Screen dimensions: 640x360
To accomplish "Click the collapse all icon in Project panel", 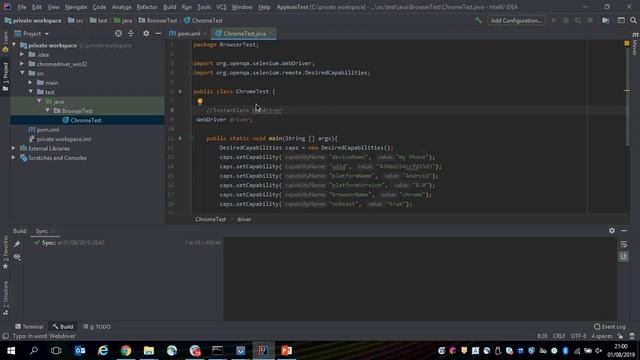I will click(x=131, y=33).
